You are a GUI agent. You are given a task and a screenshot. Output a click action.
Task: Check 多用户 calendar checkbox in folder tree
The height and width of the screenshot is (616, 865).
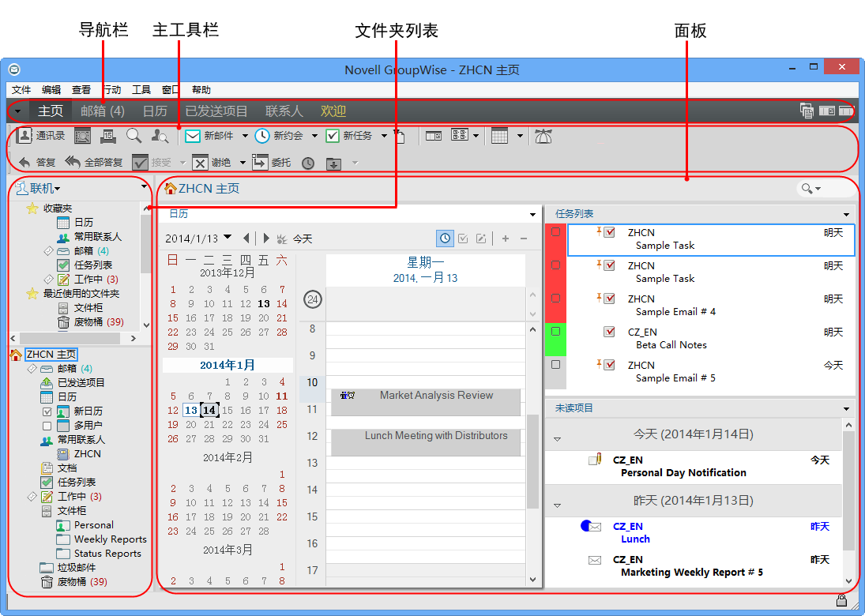[47, 426]
